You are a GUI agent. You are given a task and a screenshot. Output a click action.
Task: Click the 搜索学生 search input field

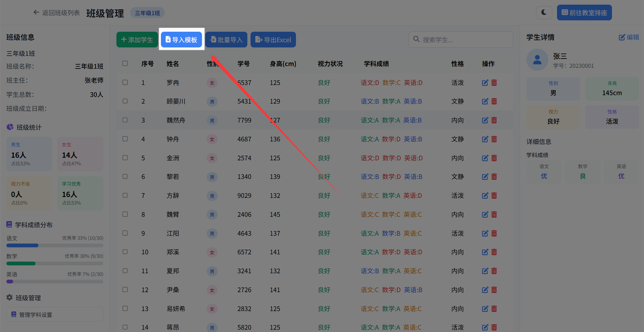[x=460, y=39]
